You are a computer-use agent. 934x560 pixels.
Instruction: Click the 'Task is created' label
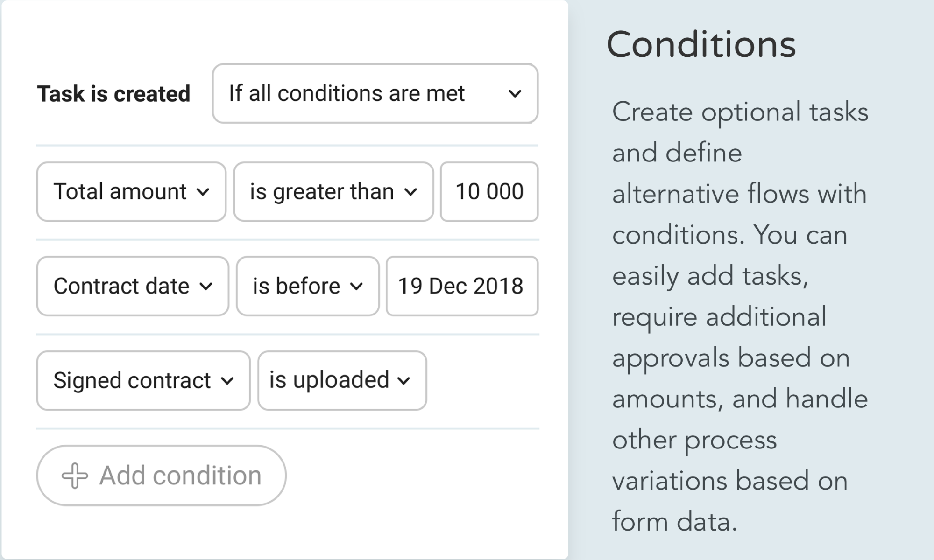tap(114, 94)
